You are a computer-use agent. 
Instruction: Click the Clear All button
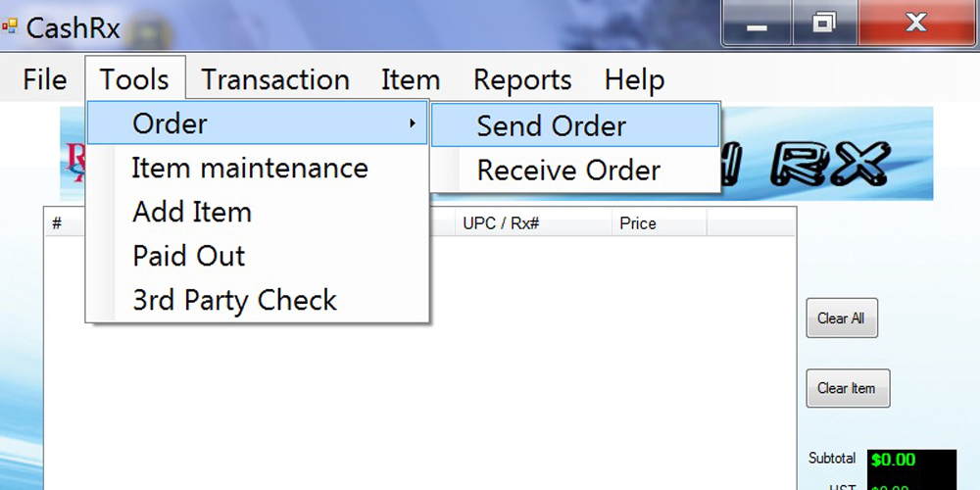841,318
